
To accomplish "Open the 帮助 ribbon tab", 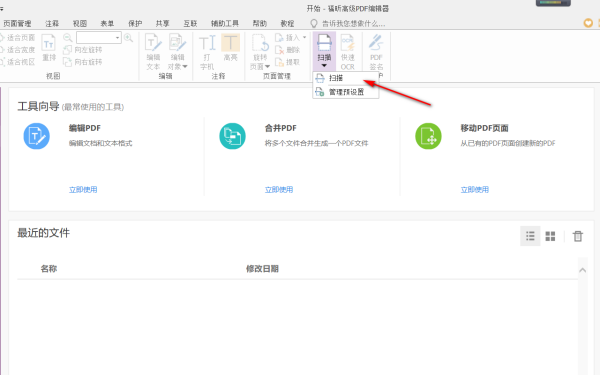I will coord(259,24).
